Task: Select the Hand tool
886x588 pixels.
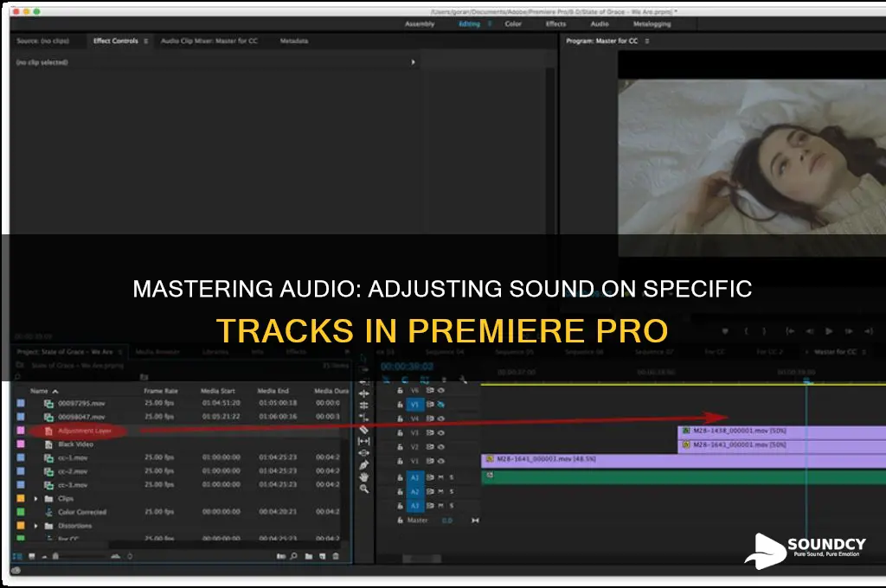Action: [364, 476]
